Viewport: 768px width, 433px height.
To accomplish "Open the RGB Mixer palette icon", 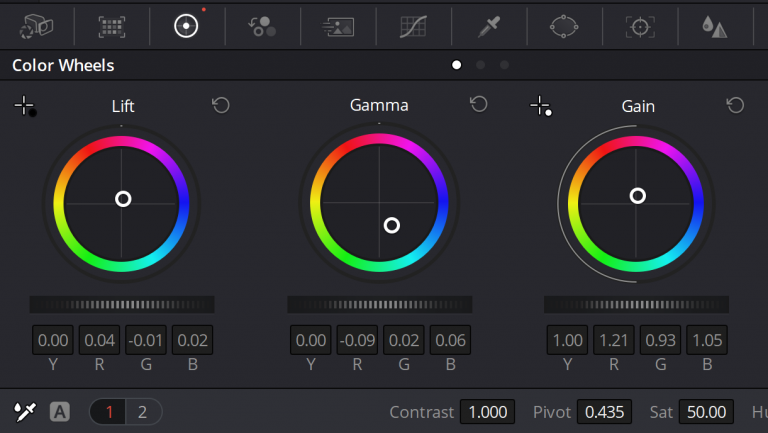I will click(262, 26).
